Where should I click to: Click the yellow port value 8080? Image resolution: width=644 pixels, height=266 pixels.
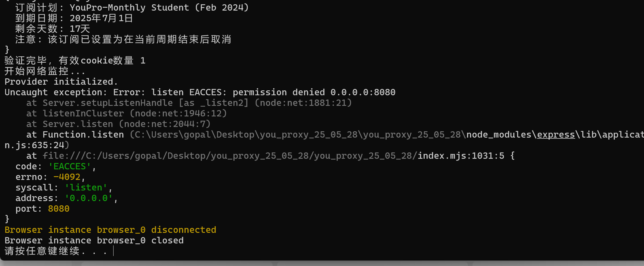point(59,209)
